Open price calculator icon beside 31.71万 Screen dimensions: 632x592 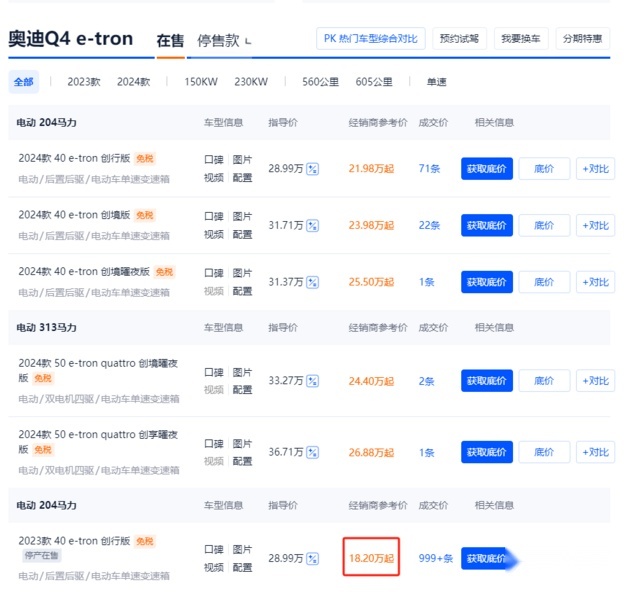[x=312, y=226]
